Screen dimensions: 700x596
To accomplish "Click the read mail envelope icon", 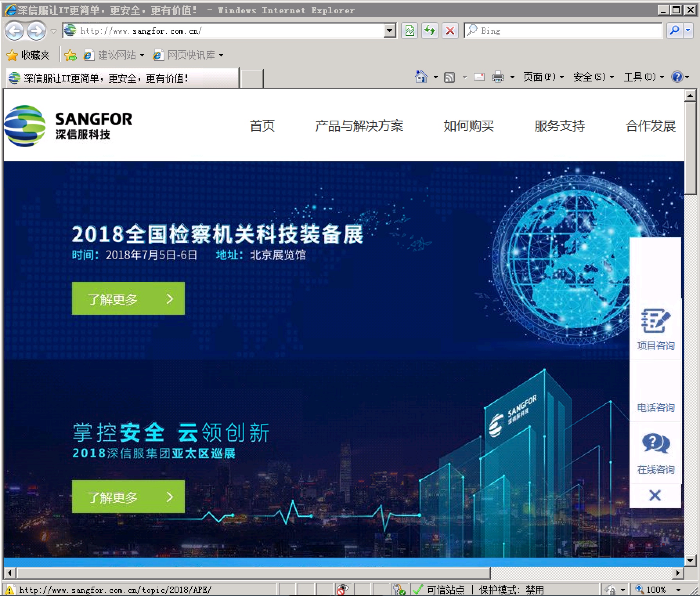I will click(479, 77).
